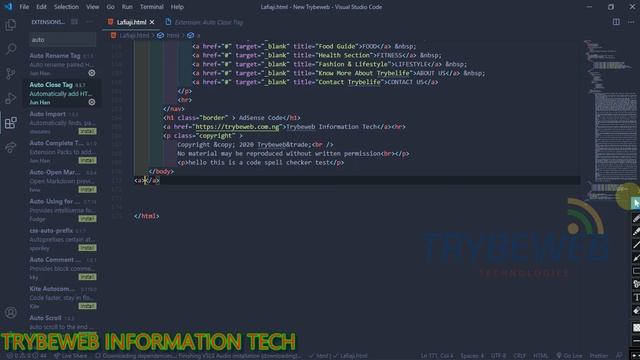Image resolution: width=640 pixels, height=360 pixels.
Task: Clear extensions search results filter icon
Action: coord(74,22)
